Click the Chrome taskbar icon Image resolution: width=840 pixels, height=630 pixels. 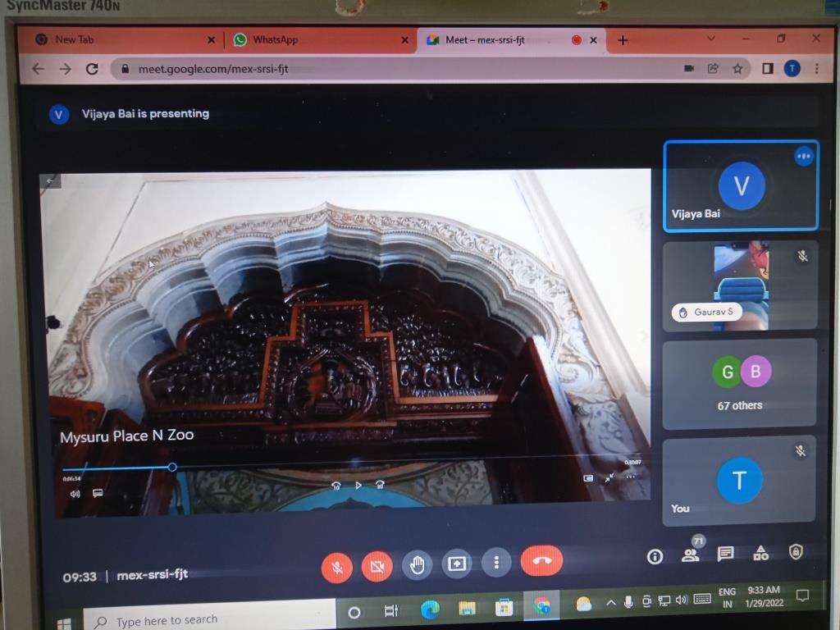[541, 606]
